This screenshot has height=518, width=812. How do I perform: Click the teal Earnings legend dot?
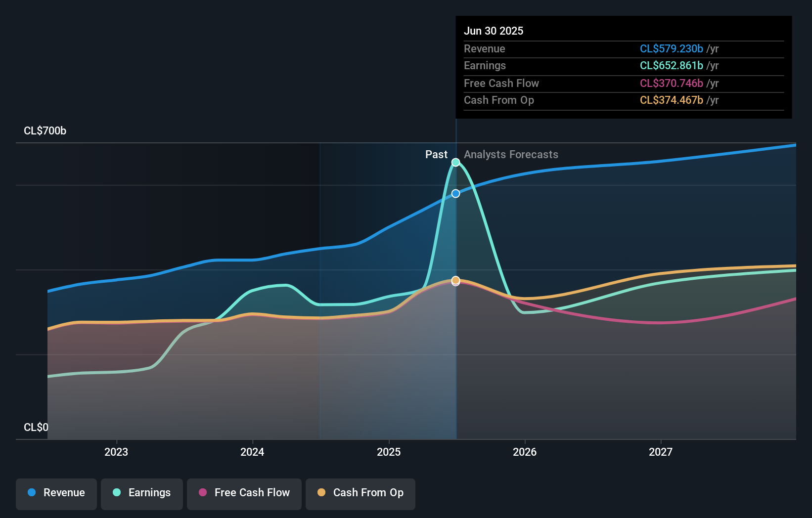[x=117, y=492]
